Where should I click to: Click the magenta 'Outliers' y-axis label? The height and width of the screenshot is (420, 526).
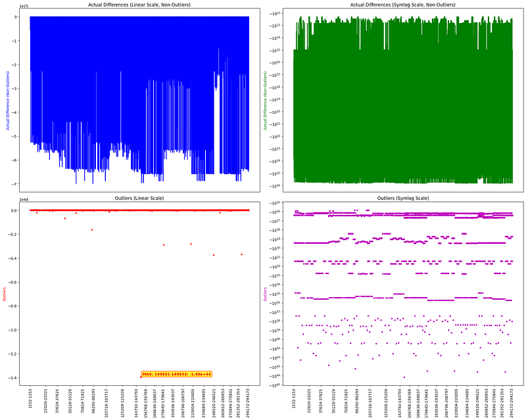[265, 294]
